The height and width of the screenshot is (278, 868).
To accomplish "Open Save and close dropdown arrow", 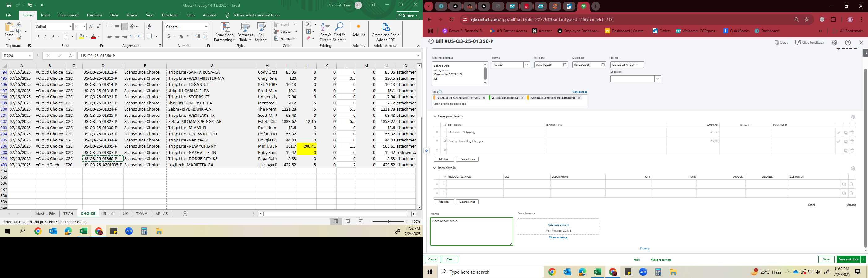I will pos(863,259).
